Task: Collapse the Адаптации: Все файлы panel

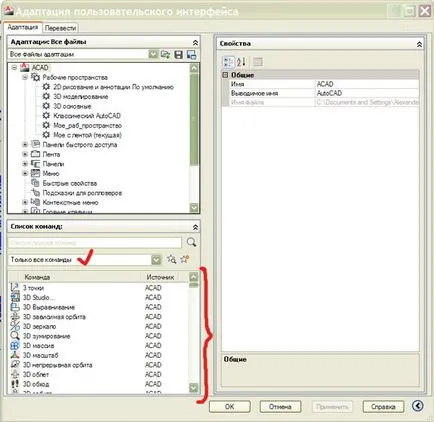Action: click(195, 42)
